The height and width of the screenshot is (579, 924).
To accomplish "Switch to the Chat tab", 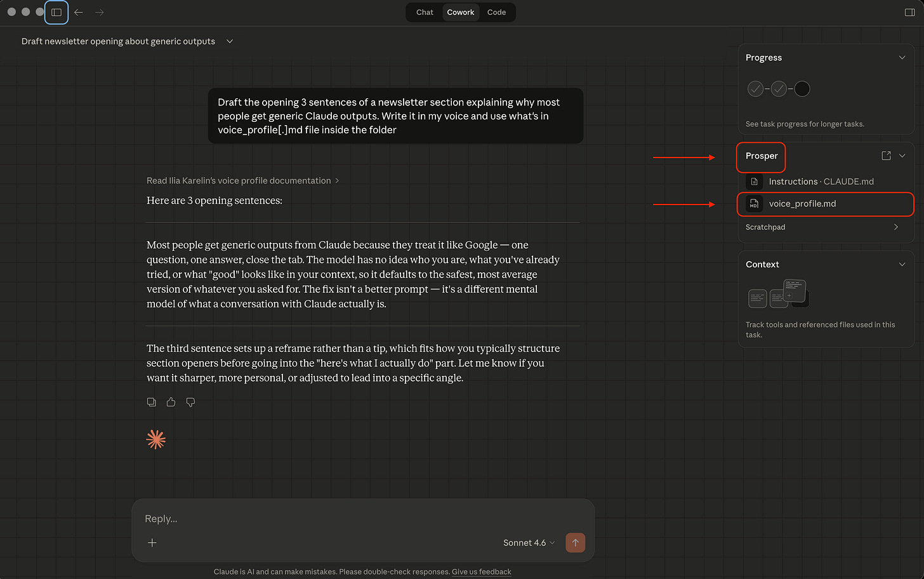I will coord(425,12).
